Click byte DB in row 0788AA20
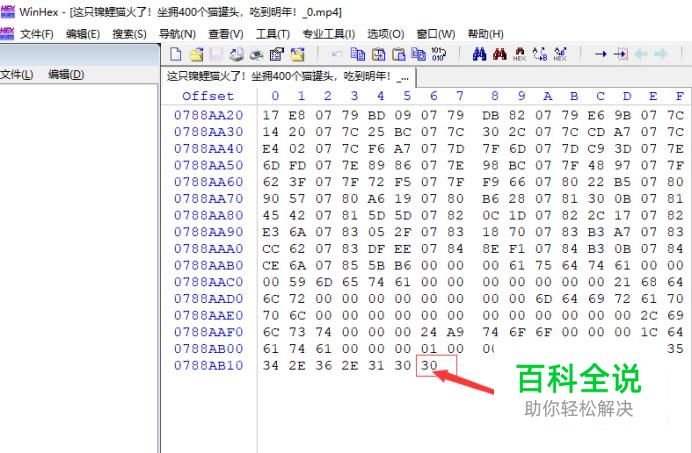 click(x=490, y=115)
